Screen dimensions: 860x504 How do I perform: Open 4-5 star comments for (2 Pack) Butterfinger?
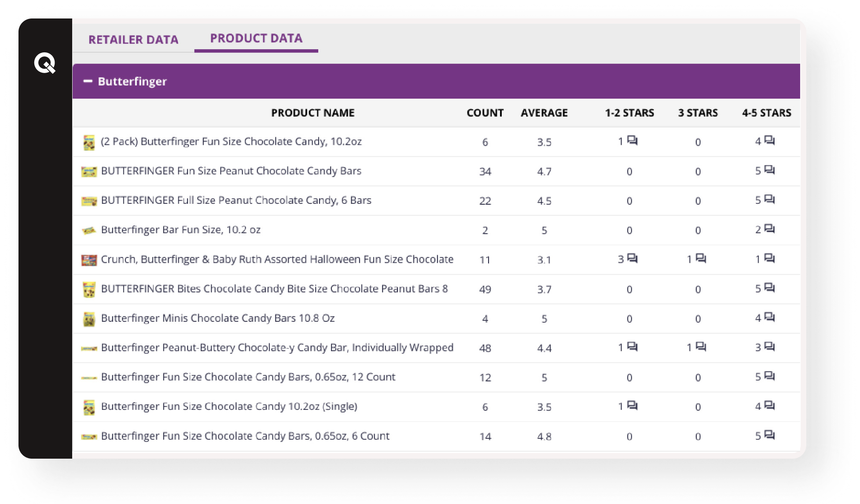(x=770, y=140)
